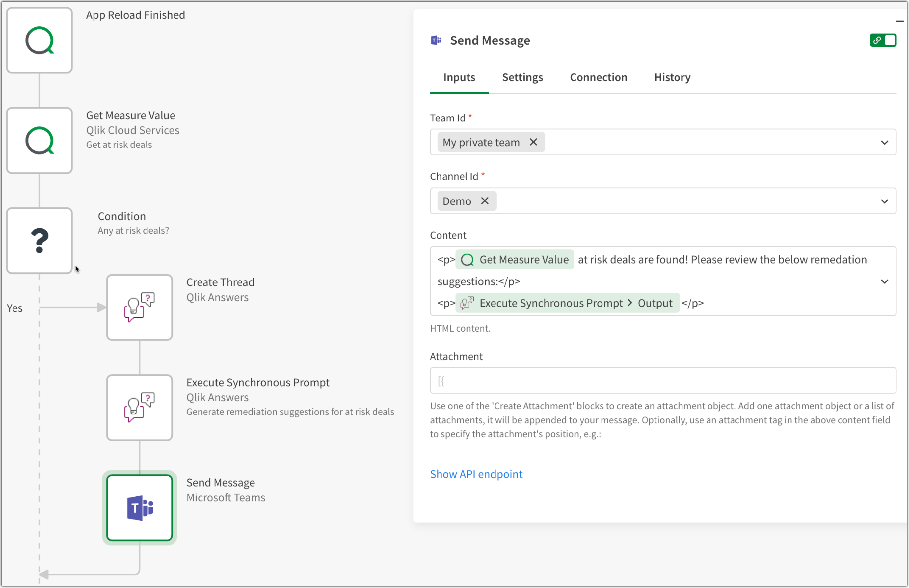Open the Channel Id dropdown
909x588 pixels.
tap(885, 201)
